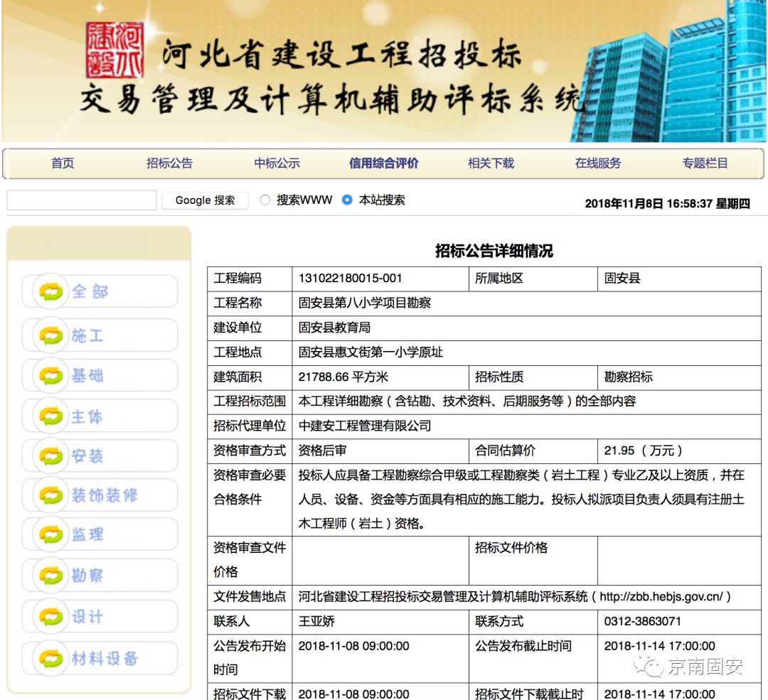Filter by 设计 category label

[x=87, y=616]
